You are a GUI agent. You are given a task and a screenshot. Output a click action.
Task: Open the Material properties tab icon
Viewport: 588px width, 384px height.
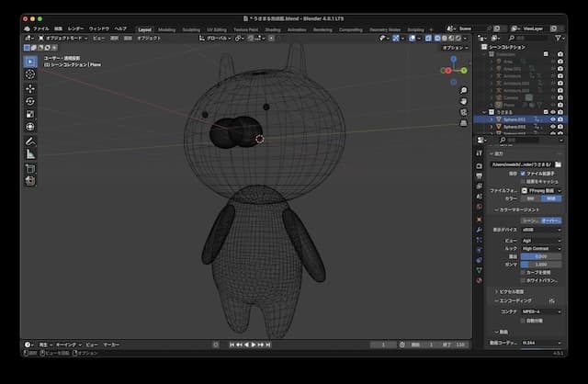point(480,280)
